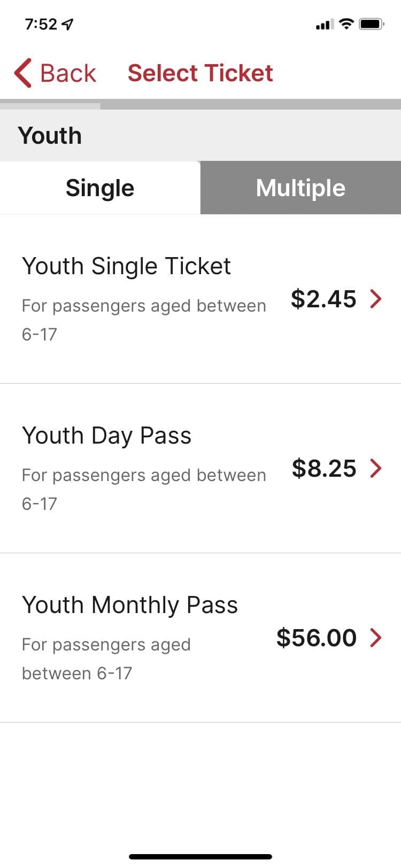Tap the Select Ticket page title
The image size is (401, 868).
click(x=200, y=73)
